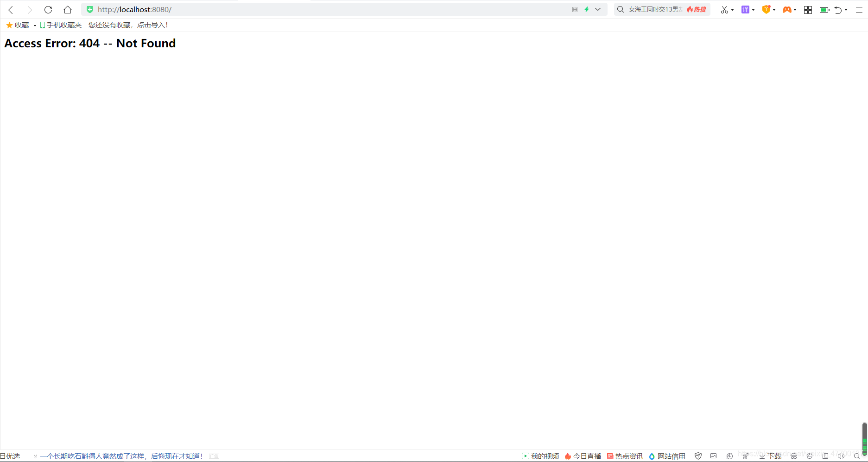Open the browser main menu (three lines)
Screen dimensions: 868x462
(859, 10)
